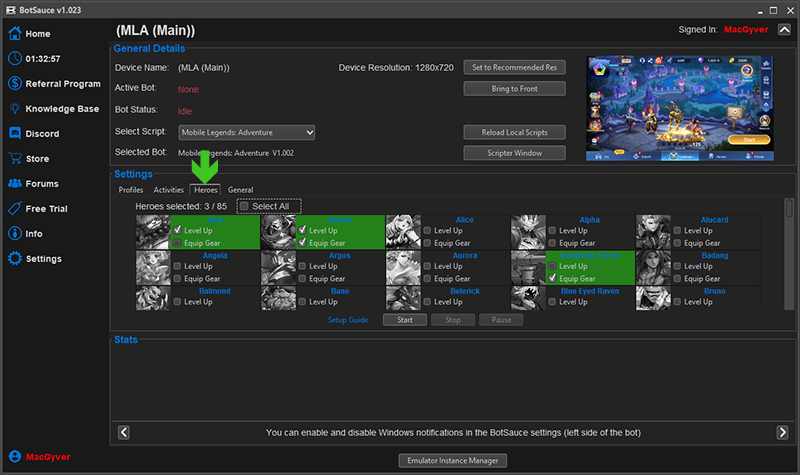Show next tip with right arrow
The width and height of the screenshot is (800, 475).
(782, 432)
